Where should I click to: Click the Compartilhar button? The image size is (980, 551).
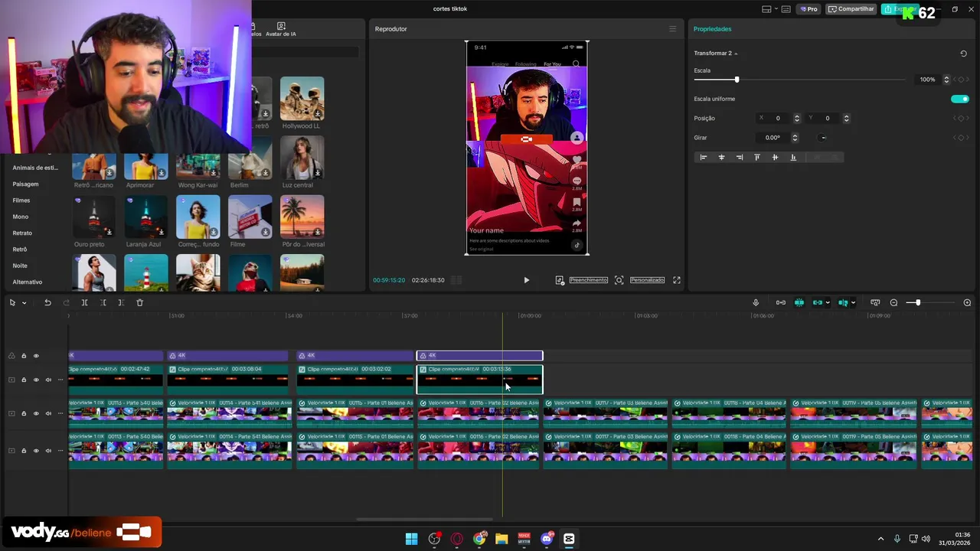click(851, 9)
